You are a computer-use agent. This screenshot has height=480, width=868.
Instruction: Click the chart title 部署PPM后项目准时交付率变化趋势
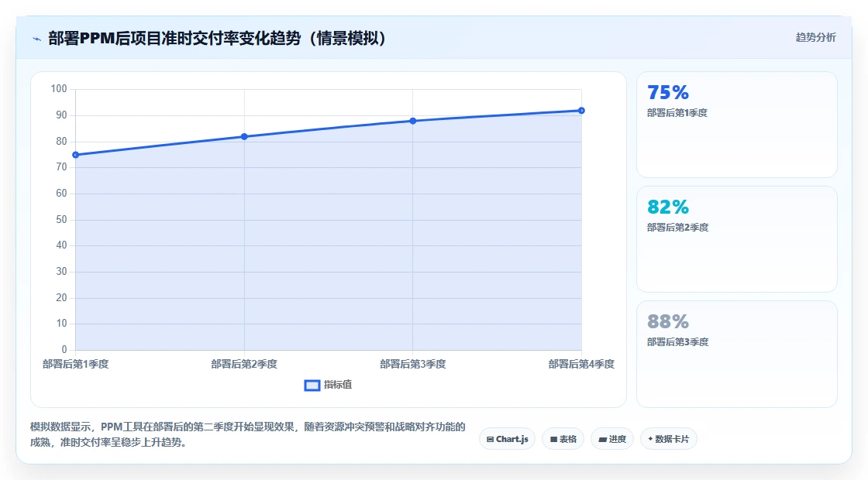point(217,38)
